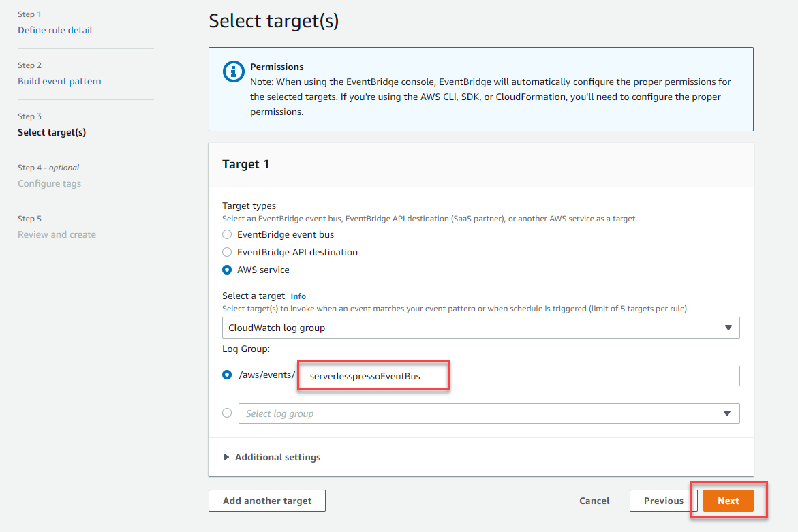Choose the Select log group radio option
The image size is (798, 532).
(x=227, y=413)
